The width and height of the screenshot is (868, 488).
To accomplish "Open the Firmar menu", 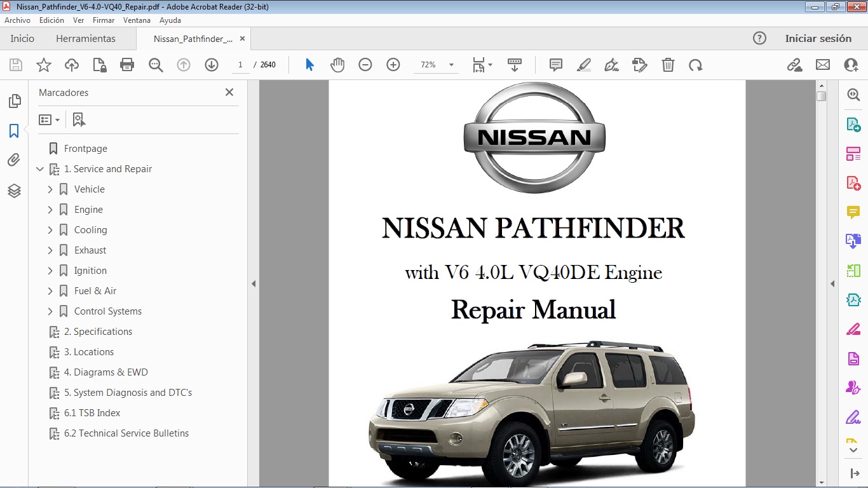I will (x=104, y=20).
